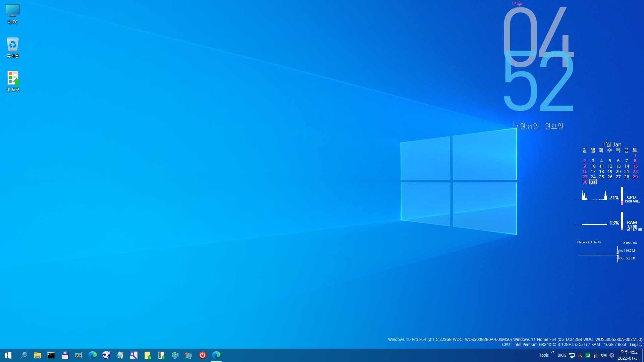Click the Show desktop strip at taskbar end
The height and width of the screenshot is (362, 644).
(643, 355)
